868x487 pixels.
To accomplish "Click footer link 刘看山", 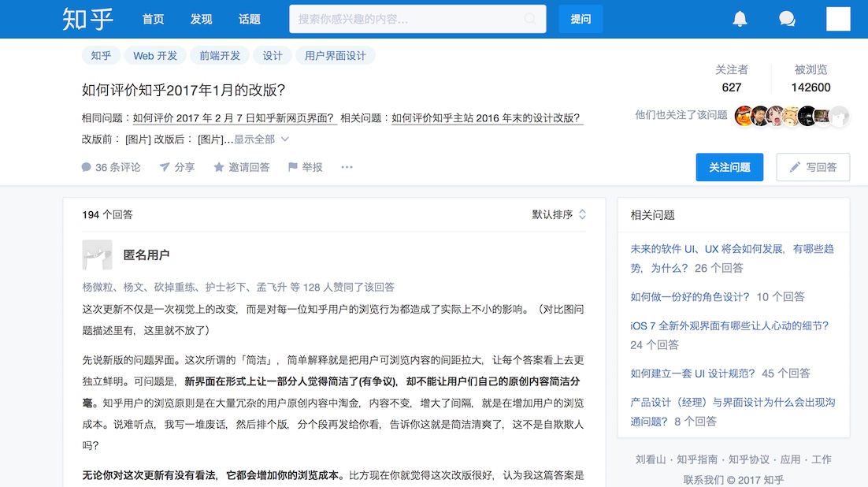I will [x=651, y=459].
